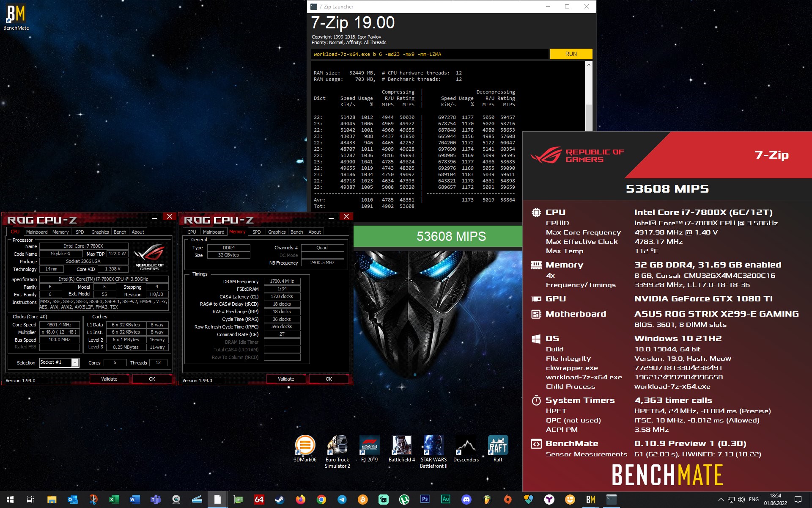Open the ENG language selector
The height and width of the screenshot is (508, 812).
754,500
